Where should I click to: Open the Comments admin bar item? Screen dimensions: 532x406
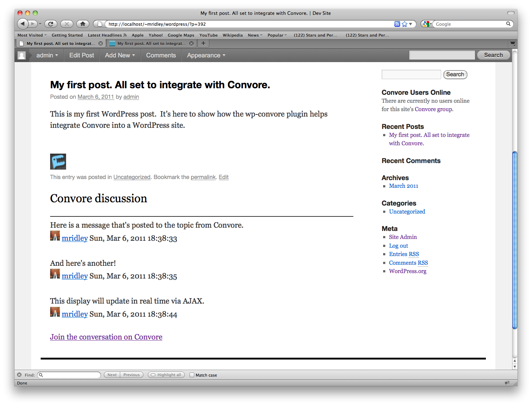pyautogui.click(x=161, y=55)
